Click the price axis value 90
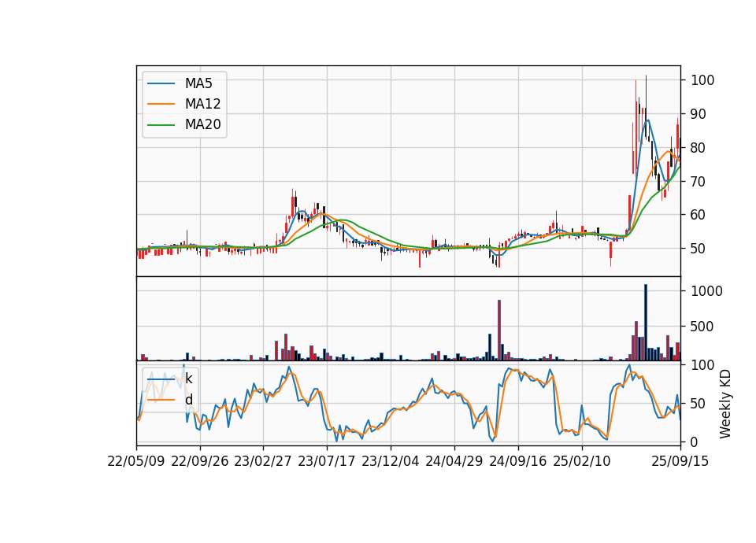The image size is (756, 543). (699, 114)
